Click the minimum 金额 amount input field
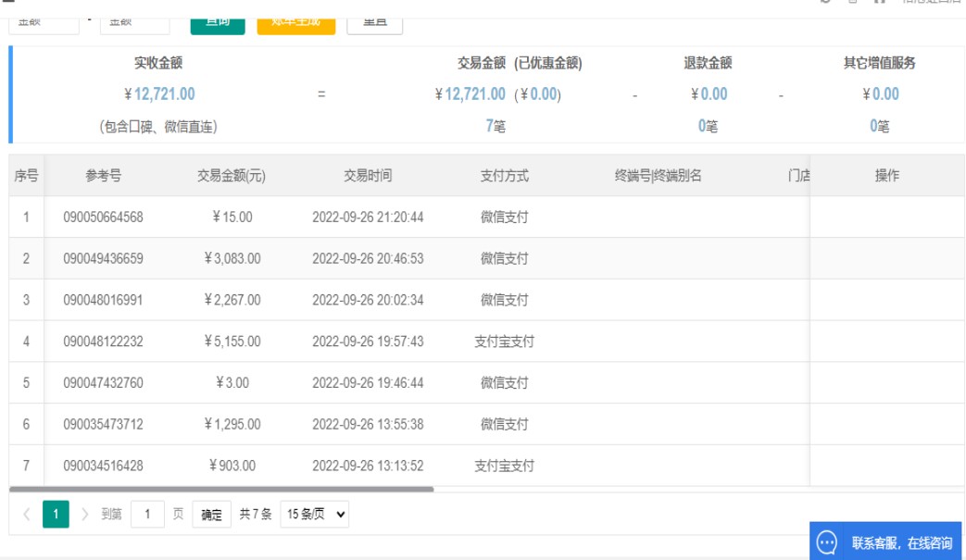The height and width of the screenshot is (560, 966). click(x=44, y=20)
